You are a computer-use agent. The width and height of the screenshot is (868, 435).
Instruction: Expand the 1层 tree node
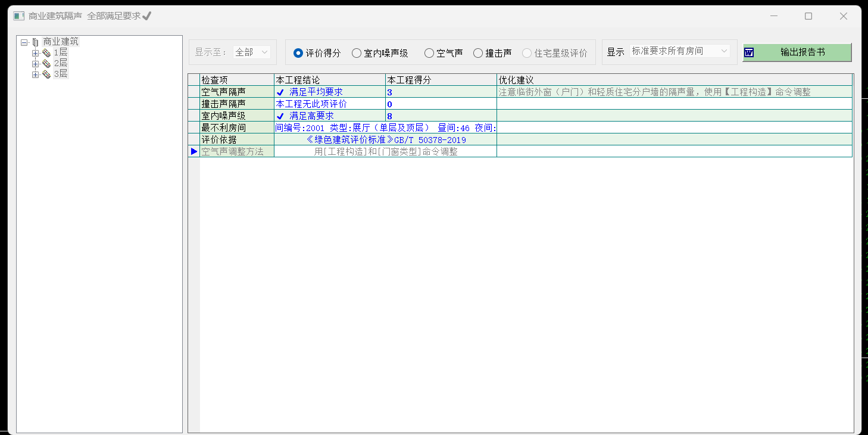[x=35, y=53]
